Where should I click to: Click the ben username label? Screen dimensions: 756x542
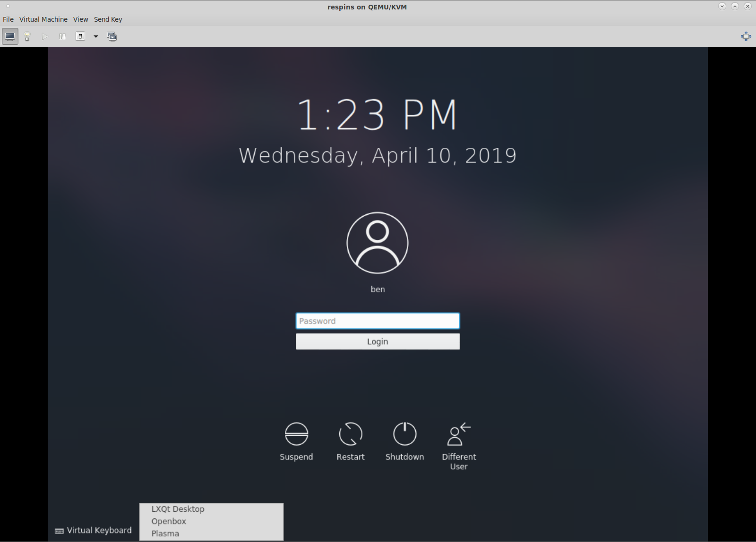tap(378, 289)
